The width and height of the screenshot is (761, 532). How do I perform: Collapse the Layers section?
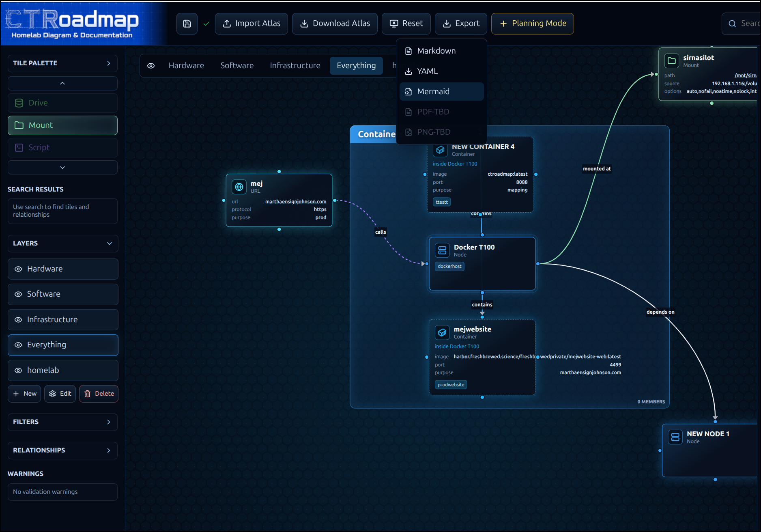(x=109, y=243)
